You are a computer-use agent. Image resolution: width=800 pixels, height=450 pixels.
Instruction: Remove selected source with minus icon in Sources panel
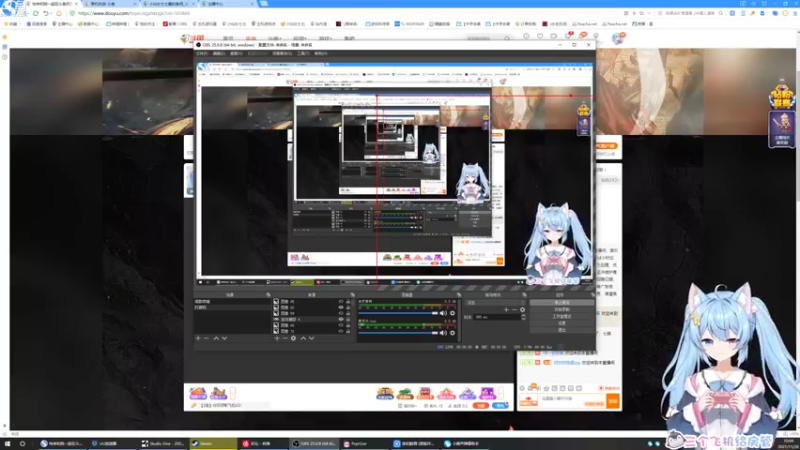285,338
